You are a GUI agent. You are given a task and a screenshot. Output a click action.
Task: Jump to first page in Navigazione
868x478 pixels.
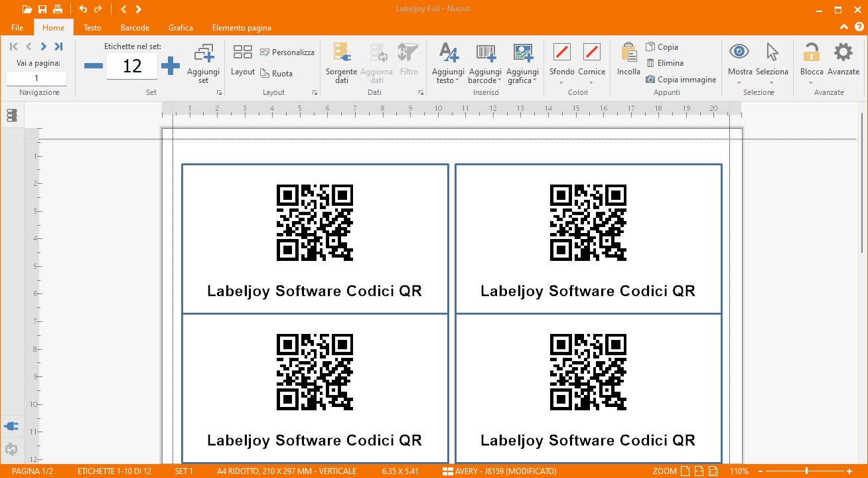click(14, 46)
